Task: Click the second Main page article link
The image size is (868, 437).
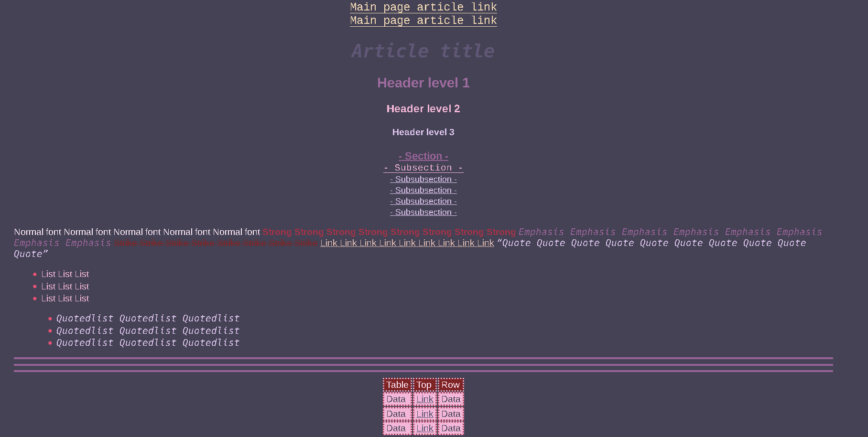Action: [x=423, y=21]
